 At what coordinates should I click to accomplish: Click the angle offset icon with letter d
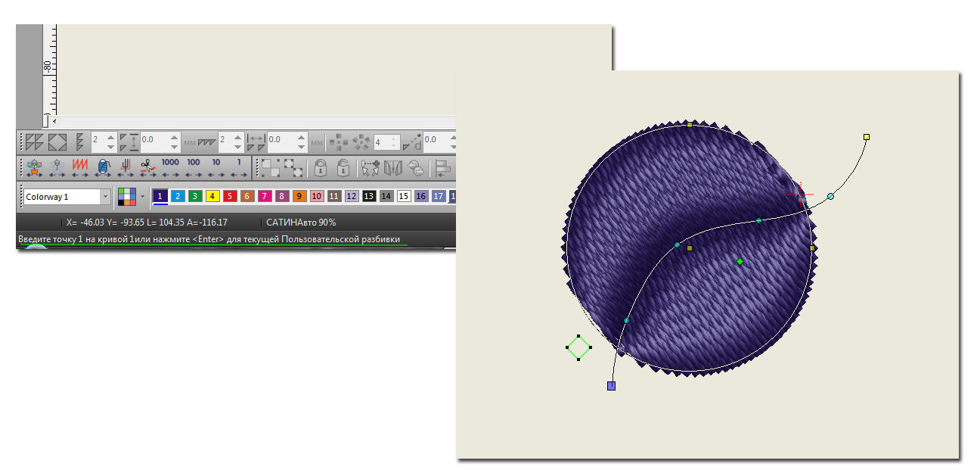(412, 142)
